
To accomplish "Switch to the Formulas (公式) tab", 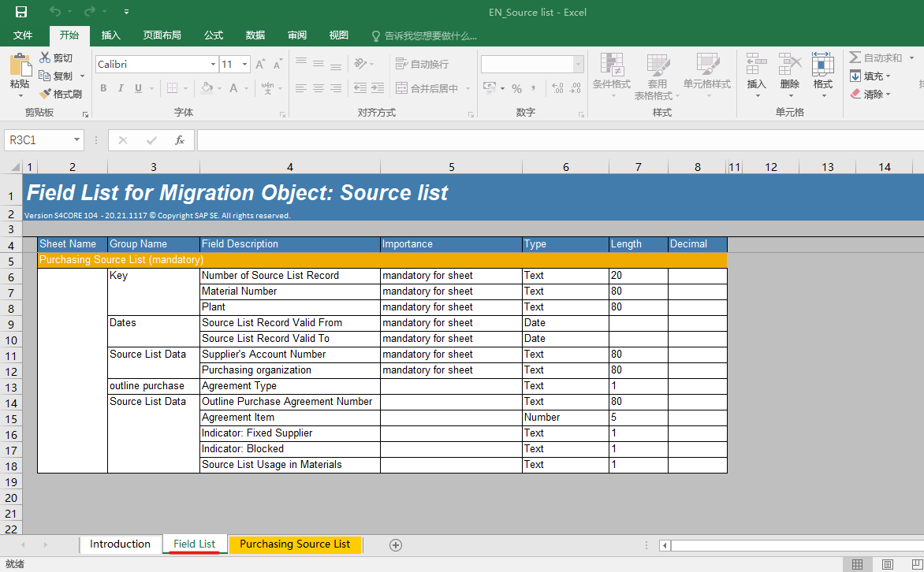I will click(x=214, y=35).
